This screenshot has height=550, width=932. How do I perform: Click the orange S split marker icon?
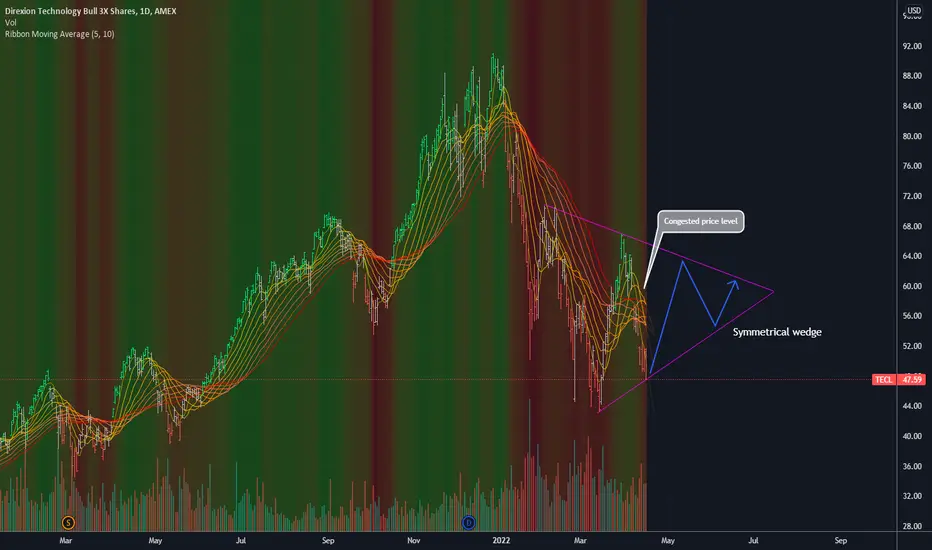pos(68,523)
